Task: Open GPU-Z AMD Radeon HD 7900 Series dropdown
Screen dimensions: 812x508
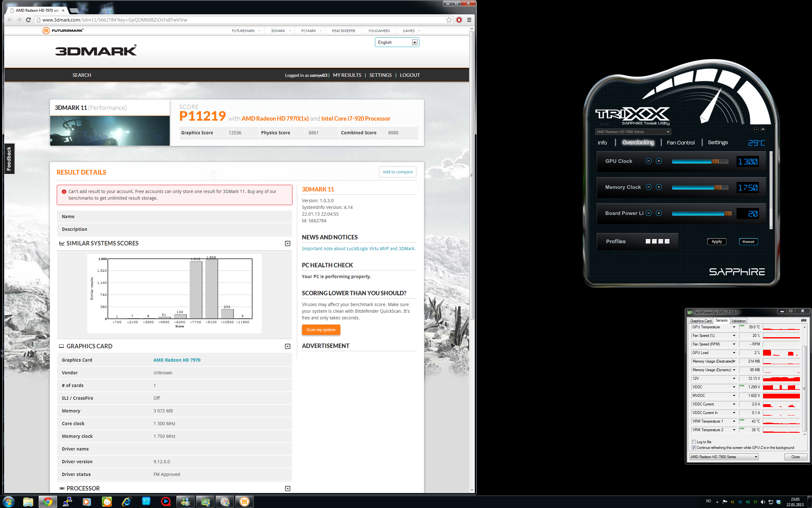Action: pyautogui.click(x=724, y=457)
